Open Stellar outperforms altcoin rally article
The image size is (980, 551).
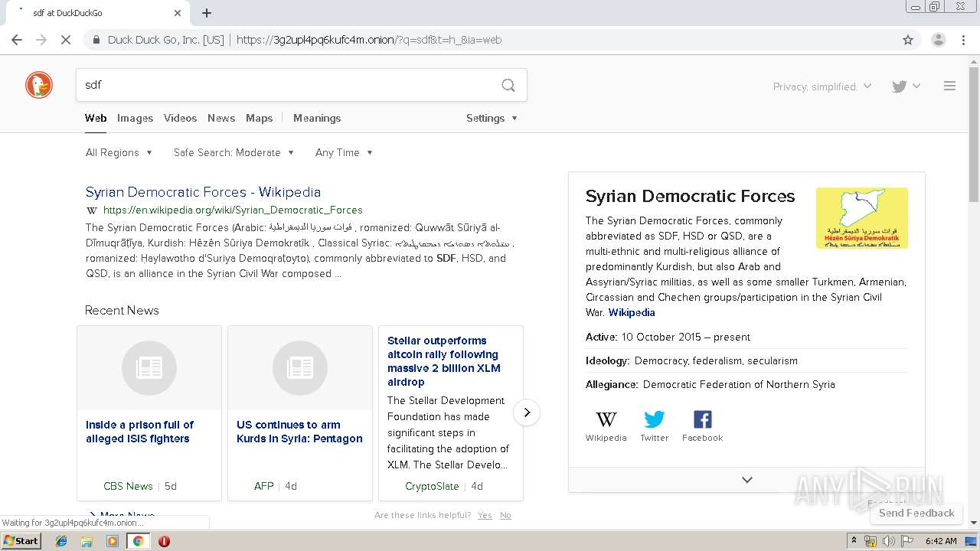click(443, 361)
